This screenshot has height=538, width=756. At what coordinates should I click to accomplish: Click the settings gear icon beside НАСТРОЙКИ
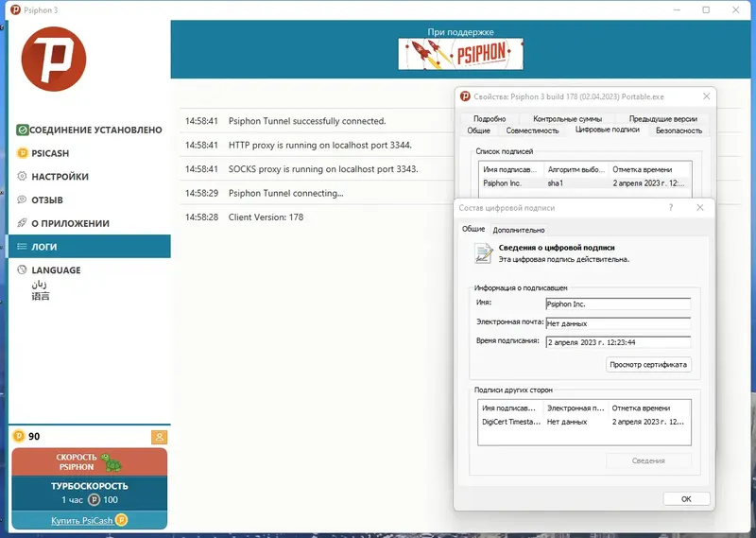pos(22,176)
